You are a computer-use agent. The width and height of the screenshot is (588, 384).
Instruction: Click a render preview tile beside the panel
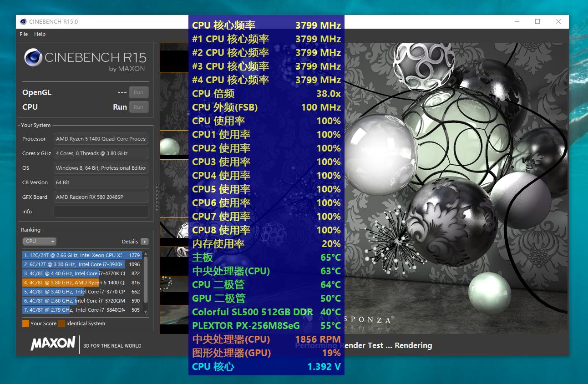[x=174, y=58]
